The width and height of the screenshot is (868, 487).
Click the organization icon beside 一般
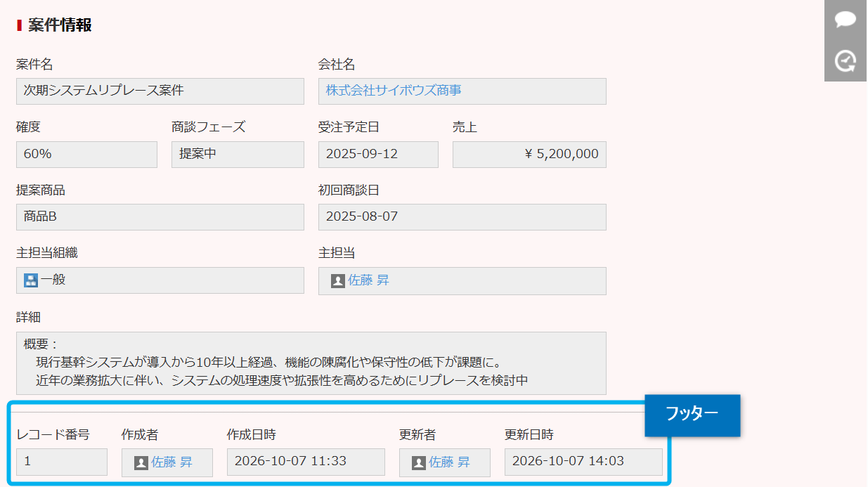[x=31, y=280]
